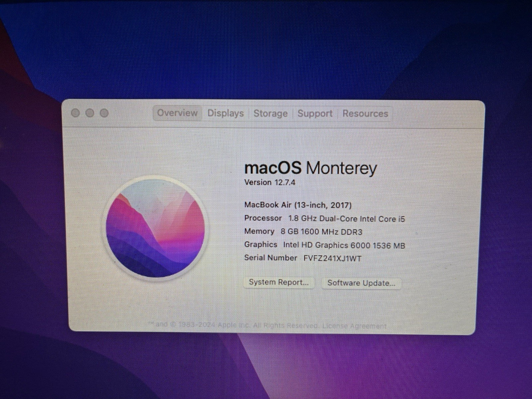
Task: Click the MacBook Air (13-inch, 2017) model line
Action: pyautogui.click(x=298, y=205)
